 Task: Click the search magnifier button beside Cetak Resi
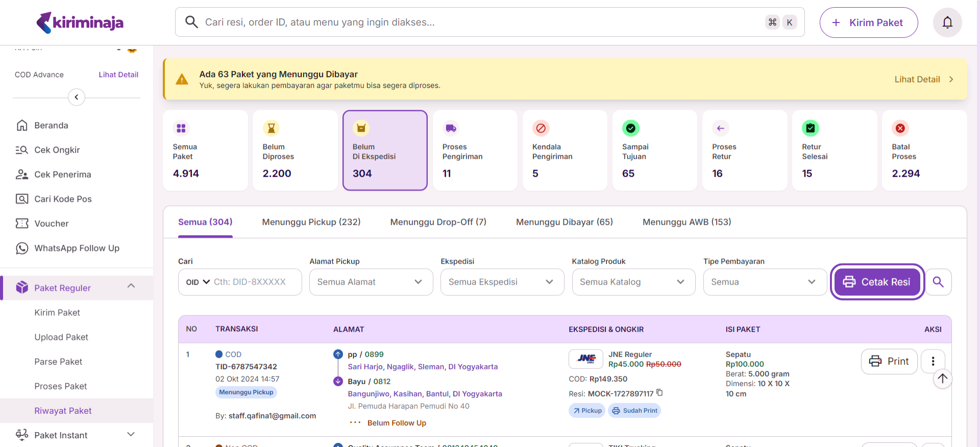pyautogui.click(x=938, y=282)
